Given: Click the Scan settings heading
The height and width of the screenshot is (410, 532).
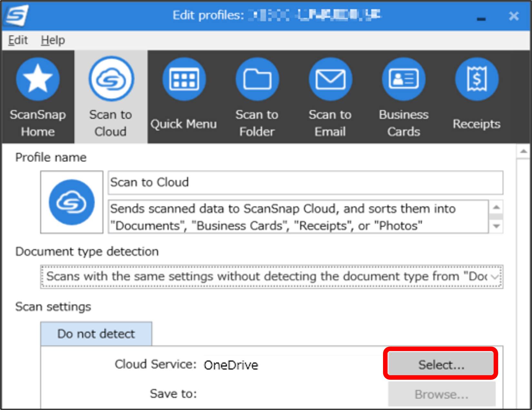Looking at the screenshot, I should pos(53,307).
